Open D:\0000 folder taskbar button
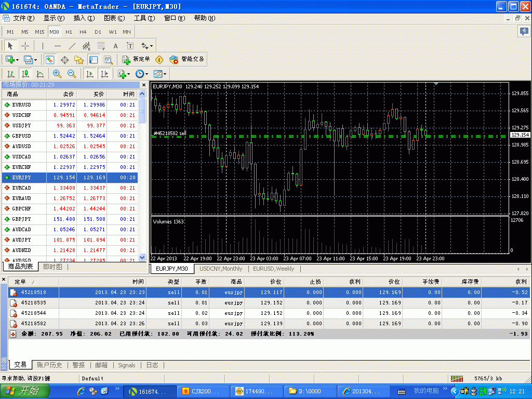The image size is (532, 399). [x=310, y=391]
